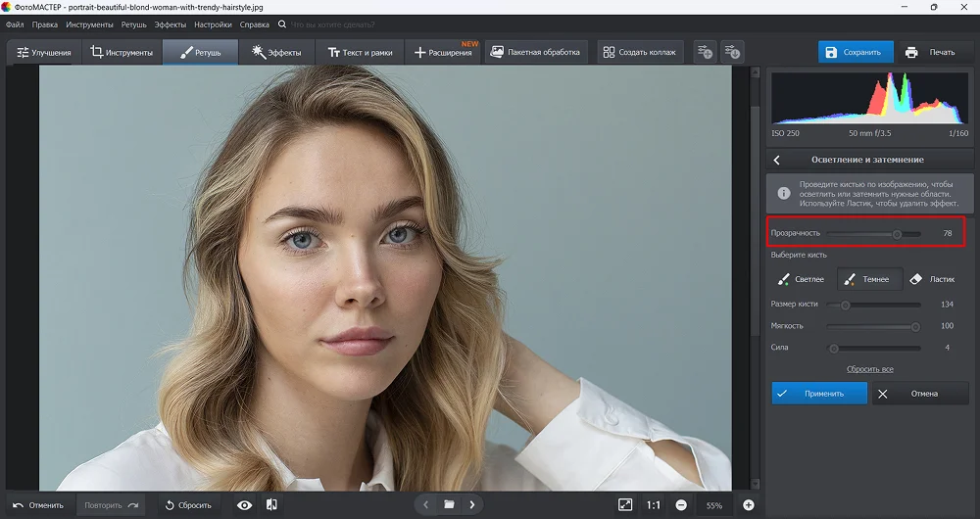980x519 pixels.
Task: Click the histogram panel
Action: click(x=869, y=98)
